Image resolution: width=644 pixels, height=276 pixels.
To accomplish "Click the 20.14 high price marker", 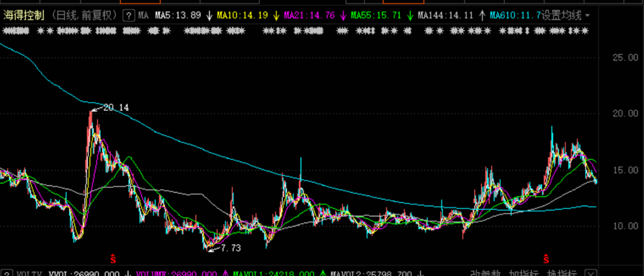I will coord(116,108).
